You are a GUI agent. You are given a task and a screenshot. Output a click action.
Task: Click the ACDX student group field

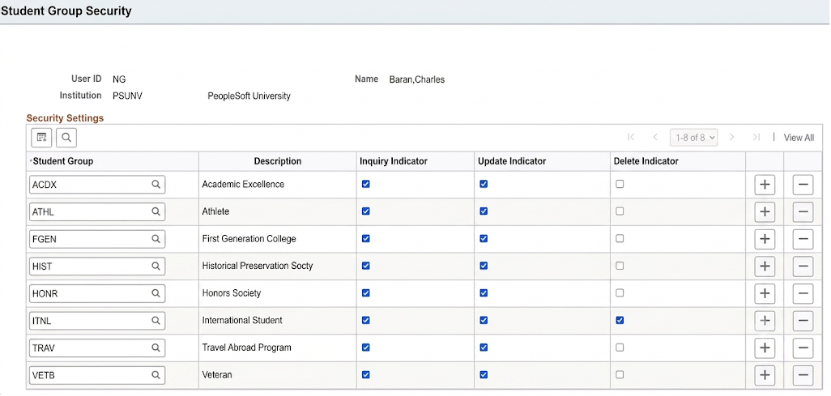pos(97,184)
